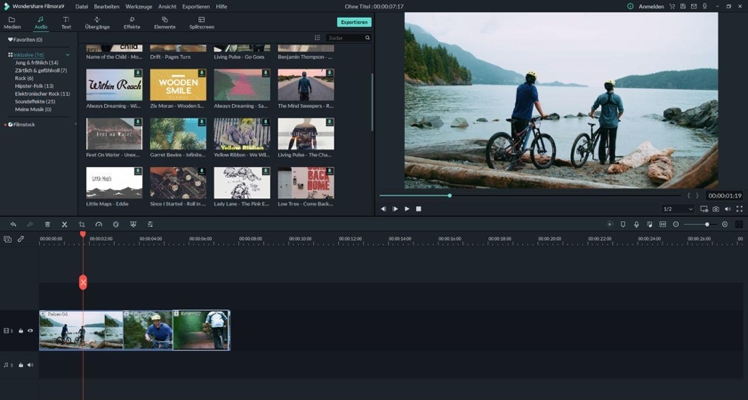The width and height of the screenshot is (748, 400).
Task: Click the split clip scissors icon
Action: tap(64, 224)
